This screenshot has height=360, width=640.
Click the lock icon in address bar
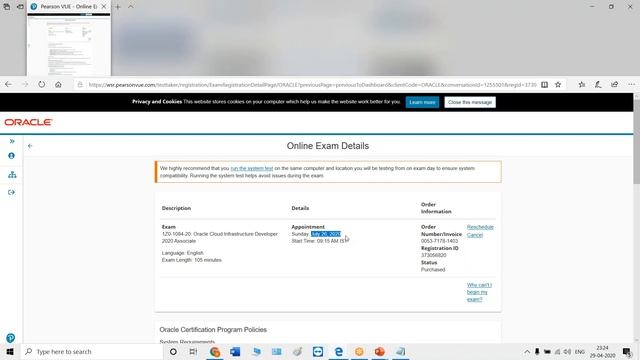pyautogui.click(x=80, y=84)
